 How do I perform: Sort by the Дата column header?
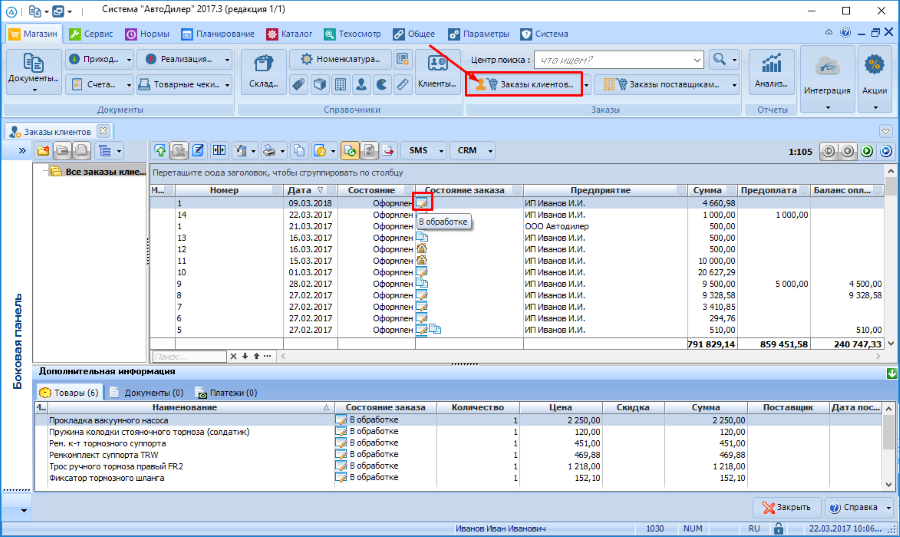pos(311,190)
